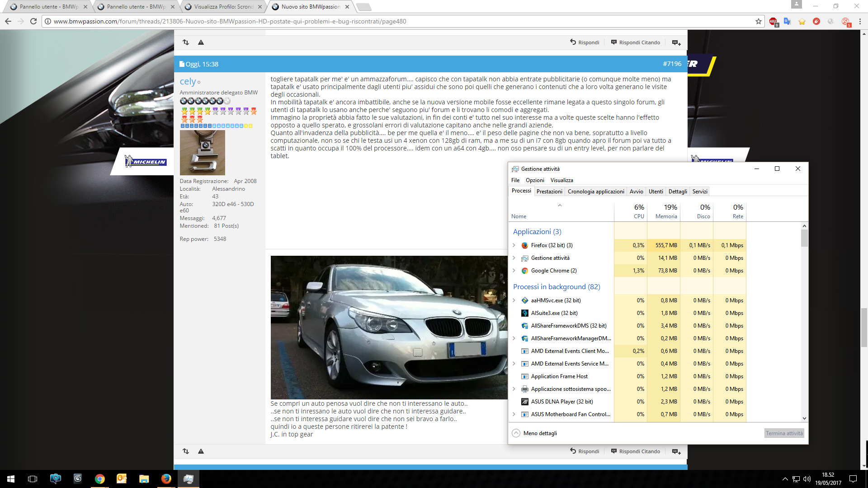Image resolution: width=868 pixels, height=488 pixels.
Task: Click the multi-quote icon on post #7196
Action: [676, 451]
